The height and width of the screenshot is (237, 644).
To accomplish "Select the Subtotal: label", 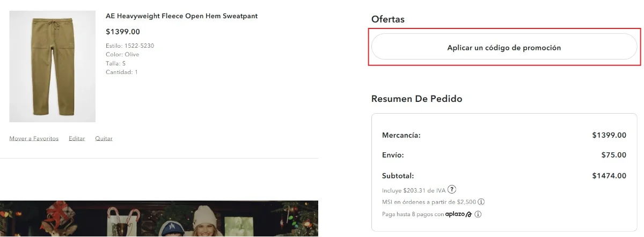I will (x=398, y=176).
